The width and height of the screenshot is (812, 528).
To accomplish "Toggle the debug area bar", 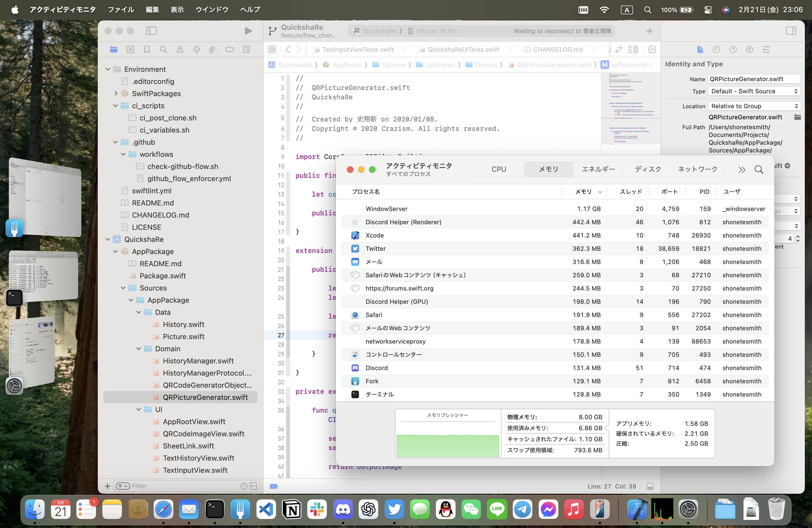I will pyautogui.click(x=650, y=486).
